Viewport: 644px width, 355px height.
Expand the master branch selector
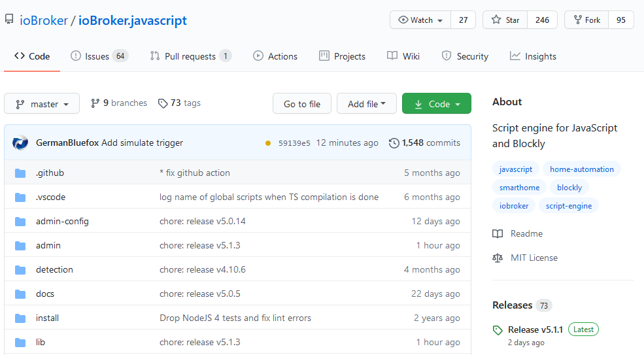click(42, 104)
